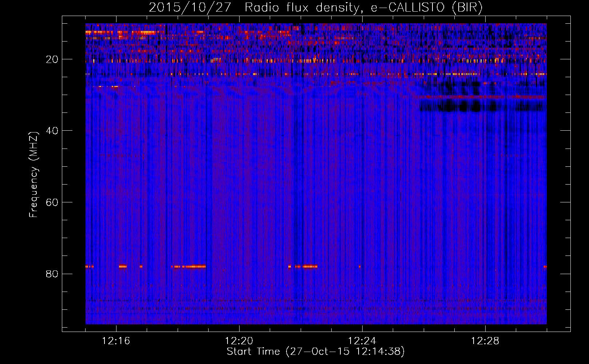Click the 60 MHz frequency tick label

[x=52, y=202]
